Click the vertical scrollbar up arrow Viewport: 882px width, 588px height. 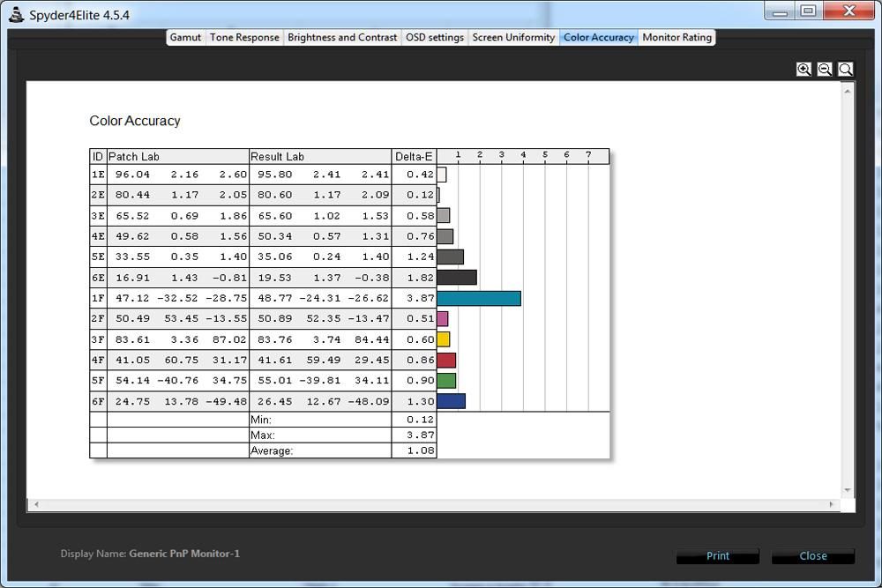coord(848,90)
